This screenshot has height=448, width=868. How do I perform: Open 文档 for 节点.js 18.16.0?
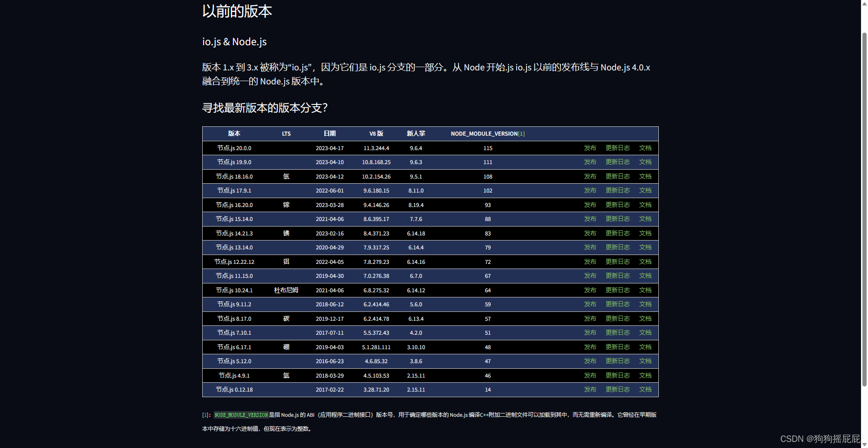[x=645, y=176]
